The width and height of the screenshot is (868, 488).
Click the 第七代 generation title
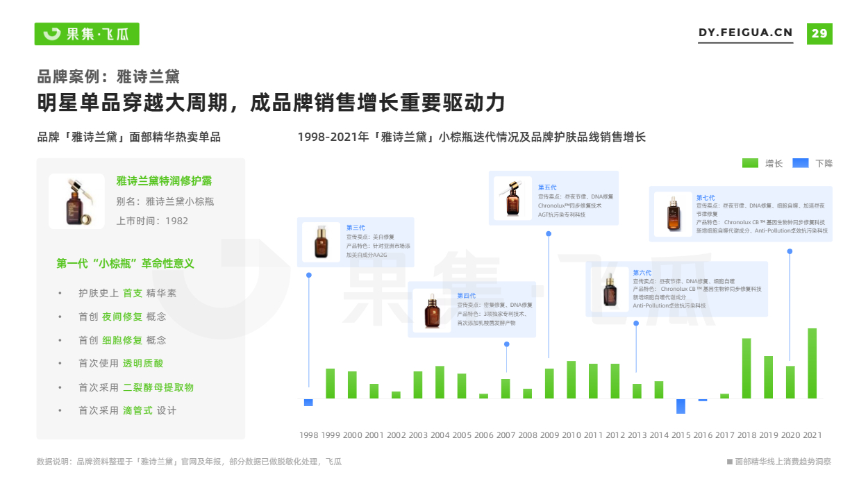point(706,198)
